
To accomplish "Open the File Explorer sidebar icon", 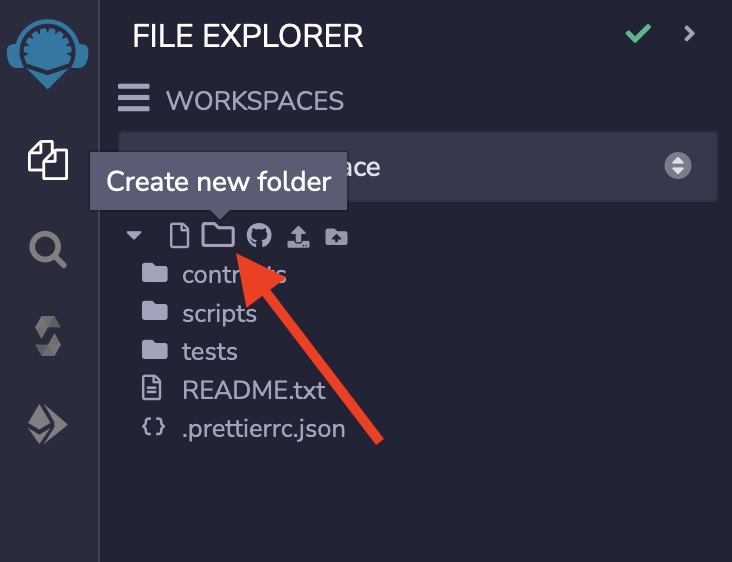I will pos(48,160).
